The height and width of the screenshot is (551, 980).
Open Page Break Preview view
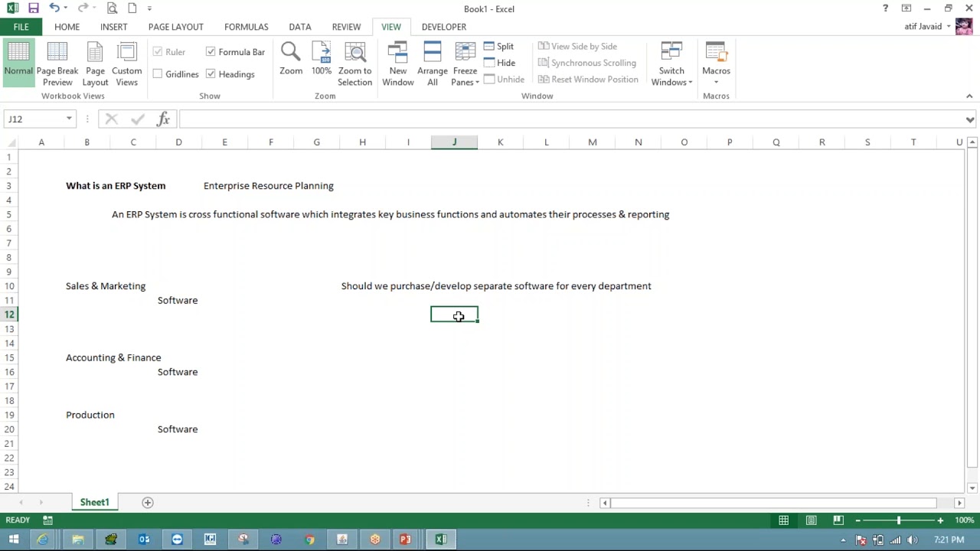tap(57, 64)
